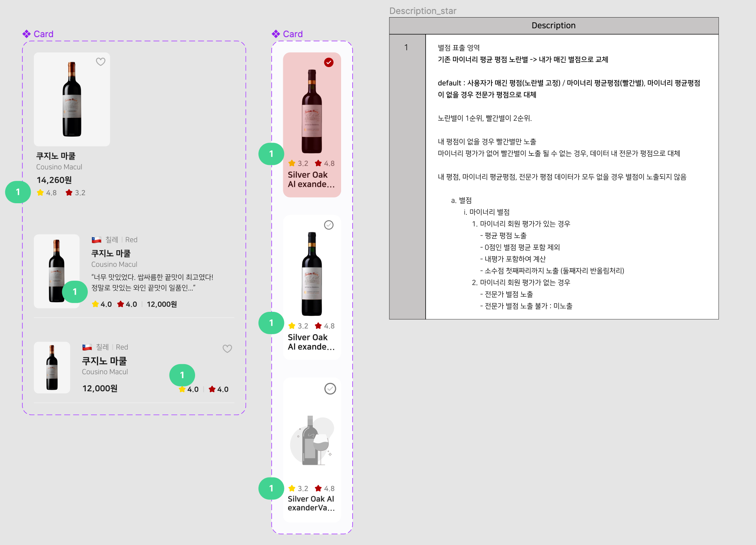Click the yellow star on the middle Silver Oak card
Screen dimensions: 756x545
pos(292,326)
